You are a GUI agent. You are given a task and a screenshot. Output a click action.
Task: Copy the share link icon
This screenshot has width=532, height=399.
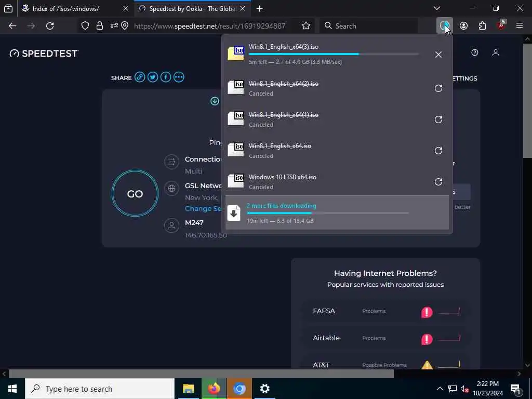click(x=140, y=77)
